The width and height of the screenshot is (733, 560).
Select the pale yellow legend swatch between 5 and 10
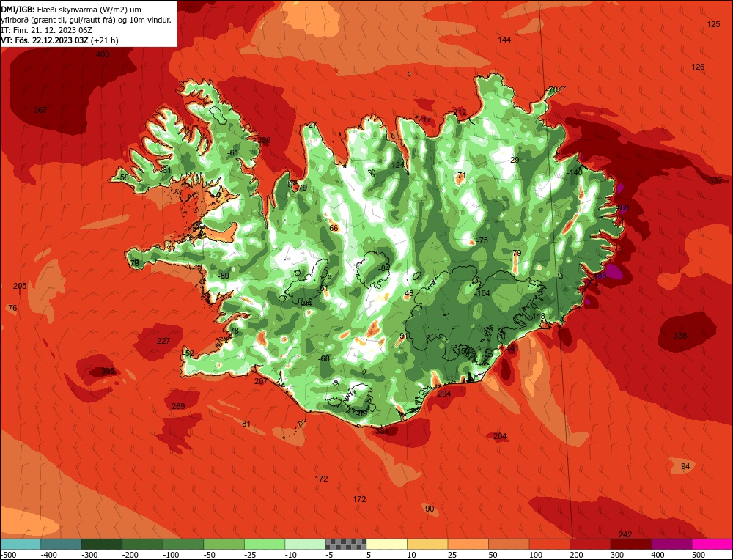pos(386,544)
